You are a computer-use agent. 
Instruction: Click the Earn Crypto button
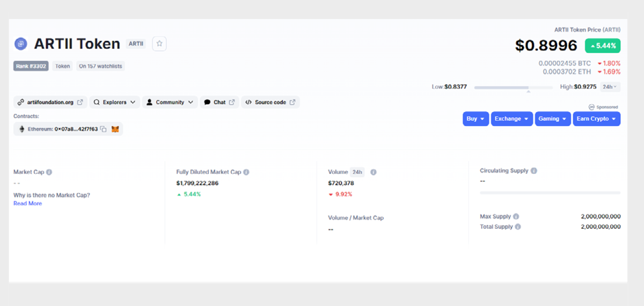(x=596, y=119)
